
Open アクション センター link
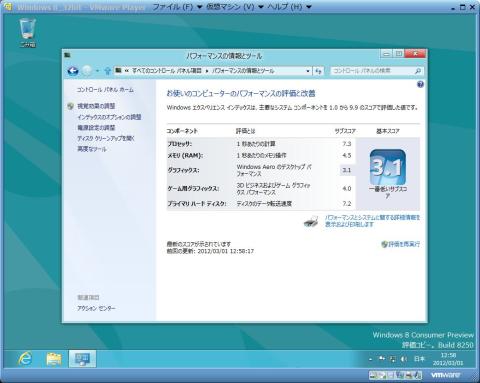click(96, 308)
